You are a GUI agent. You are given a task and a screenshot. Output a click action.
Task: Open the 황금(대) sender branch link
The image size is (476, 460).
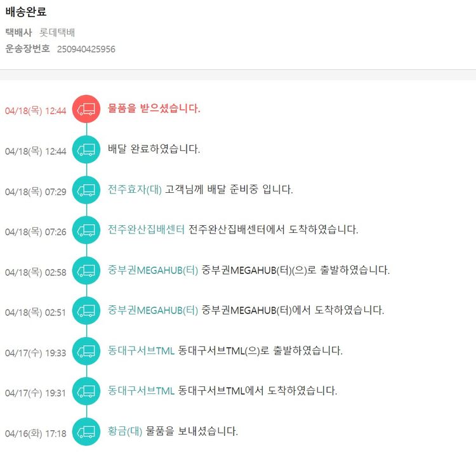pyautogui.click(x=125, y=431)
